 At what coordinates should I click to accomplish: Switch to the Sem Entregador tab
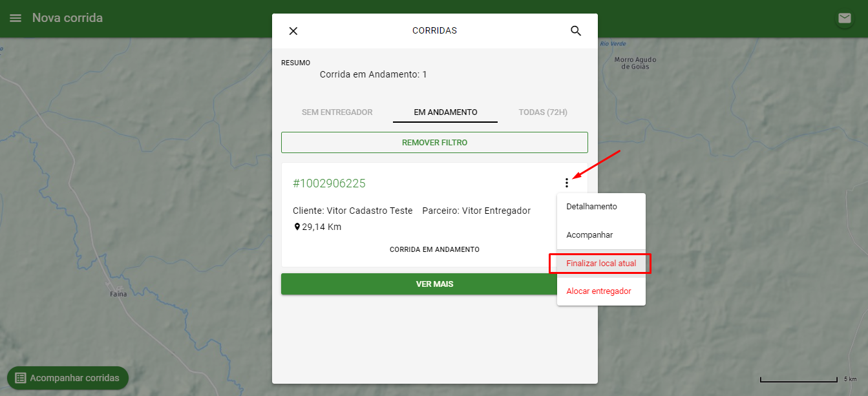[x=337, y=112]
